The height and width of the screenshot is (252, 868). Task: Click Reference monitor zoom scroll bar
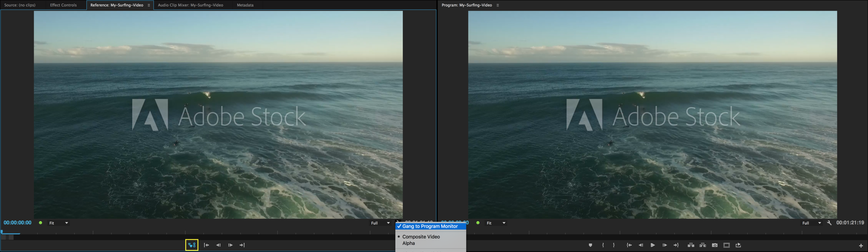[x=7, y=237]
